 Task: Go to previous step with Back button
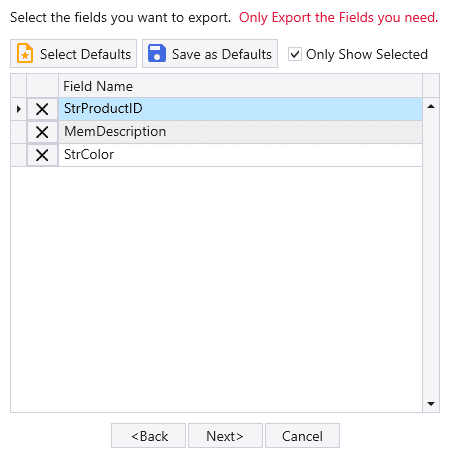click(x=148, y=436)
